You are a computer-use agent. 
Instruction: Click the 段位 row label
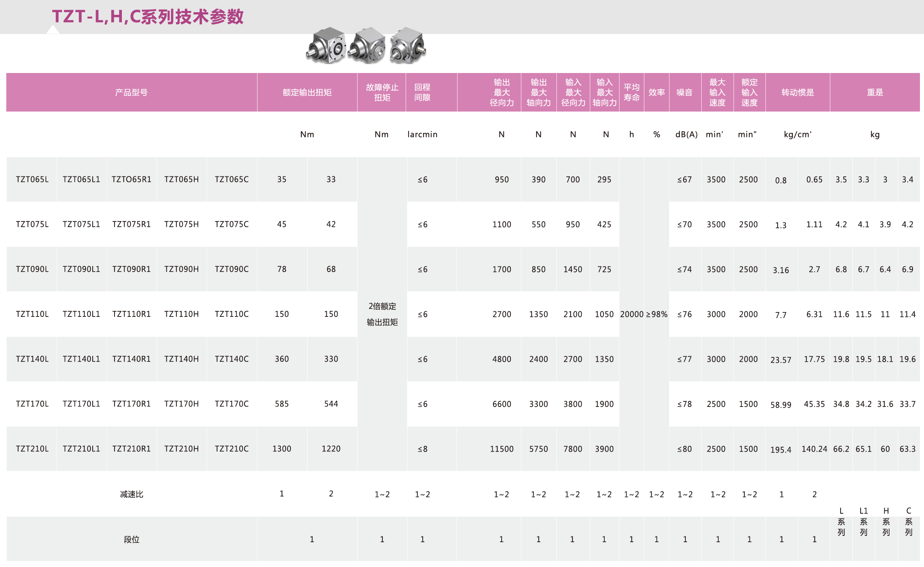point(132,539)
